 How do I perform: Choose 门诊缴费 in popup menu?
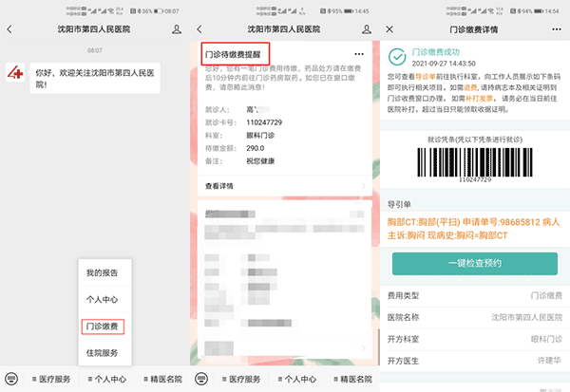[103, 327]
